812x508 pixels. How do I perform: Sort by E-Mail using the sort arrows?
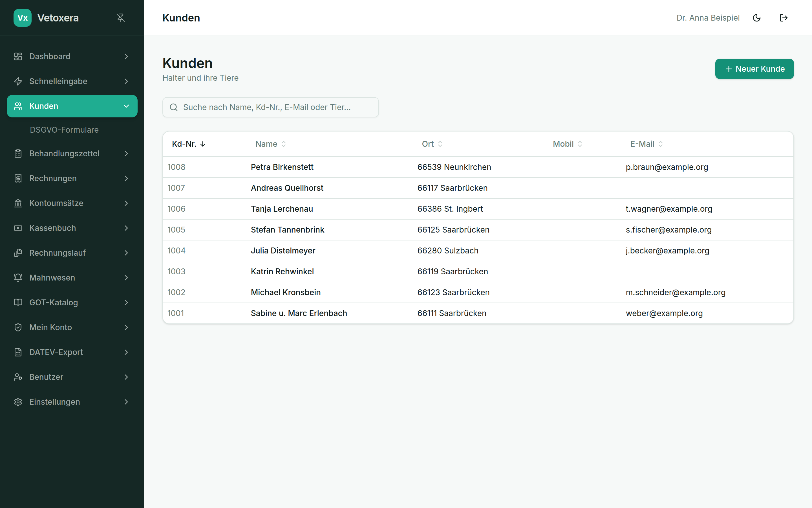pyautogui.click(x=660, y=144)
